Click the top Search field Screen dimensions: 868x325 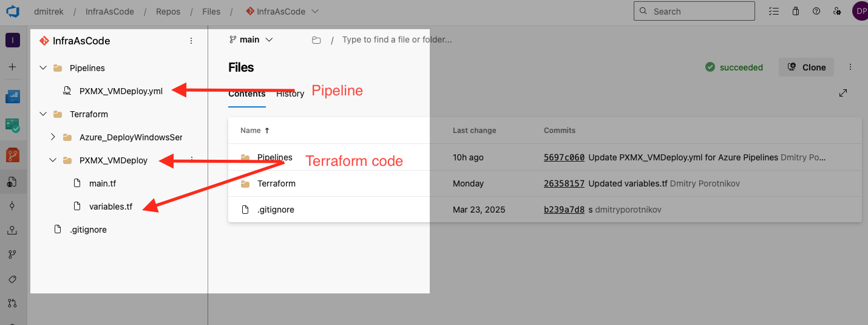tap(694, 12)
